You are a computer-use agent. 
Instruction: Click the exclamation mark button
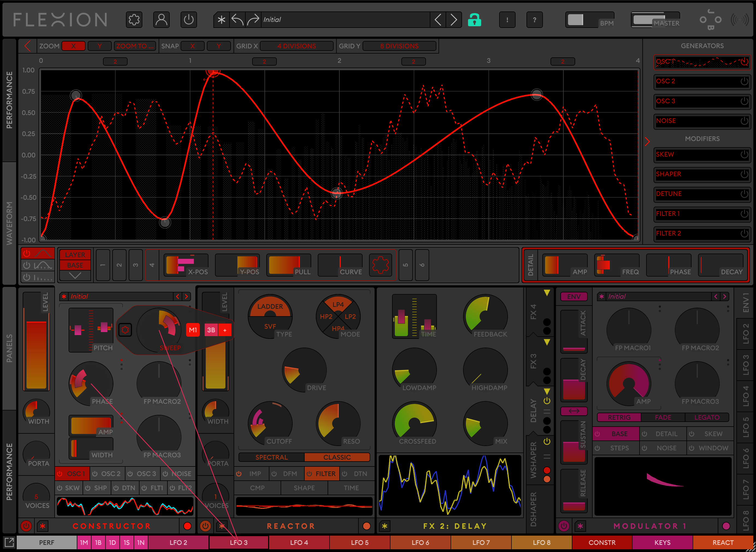(507, 20)
